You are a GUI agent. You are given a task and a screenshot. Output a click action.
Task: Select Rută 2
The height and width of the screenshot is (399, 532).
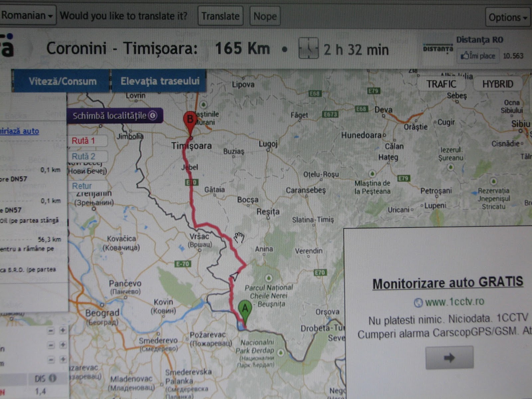[88, 157]
